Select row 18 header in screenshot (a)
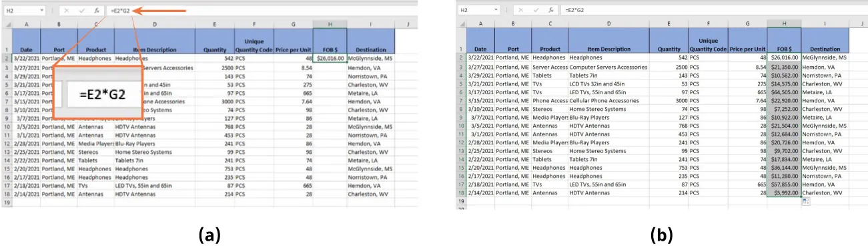Screen dimensions: 868x248 (6, 195)
